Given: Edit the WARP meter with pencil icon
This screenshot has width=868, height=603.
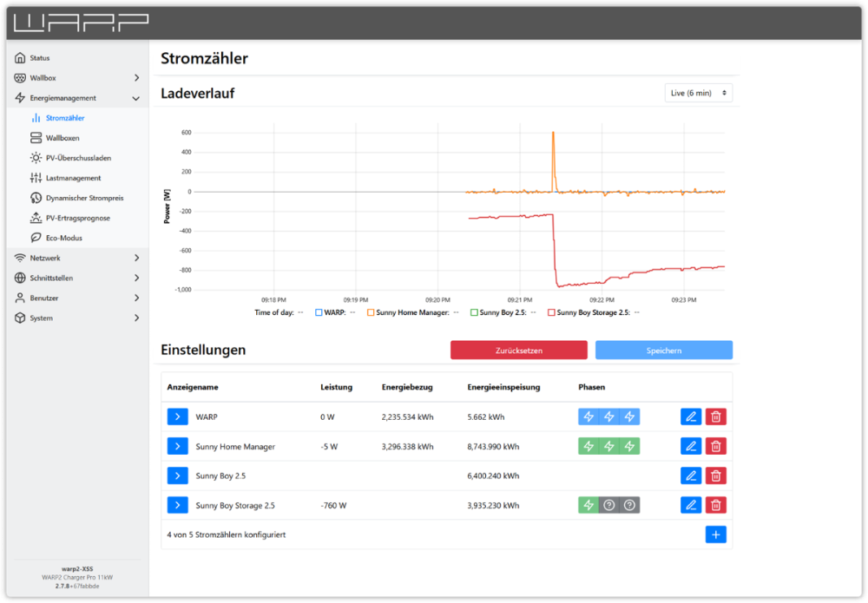Looking at the screenshot, I should pos(691,417).
